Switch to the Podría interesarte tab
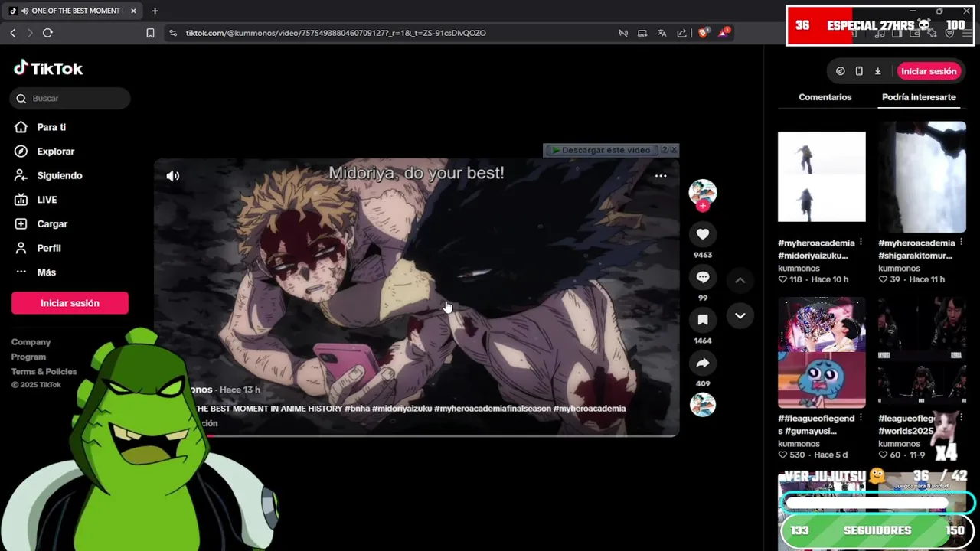 (x=919, y=97)
